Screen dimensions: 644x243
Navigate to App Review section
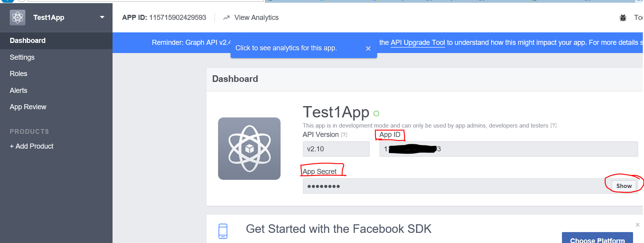[28, 107]
